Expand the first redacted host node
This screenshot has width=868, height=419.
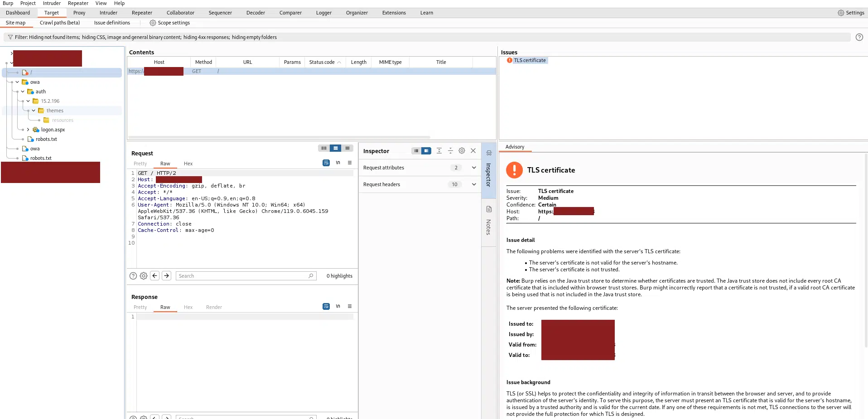pyautogui.click(x=11, y=53)
